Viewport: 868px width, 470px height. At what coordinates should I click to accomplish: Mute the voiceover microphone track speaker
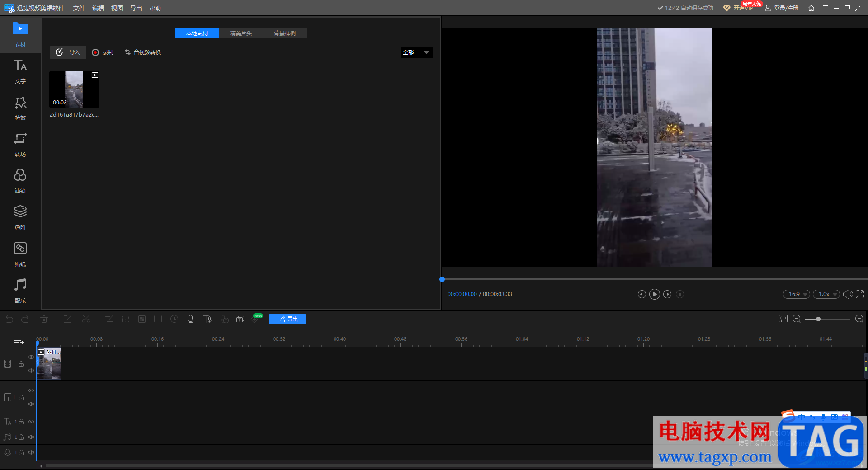(31, 452)
